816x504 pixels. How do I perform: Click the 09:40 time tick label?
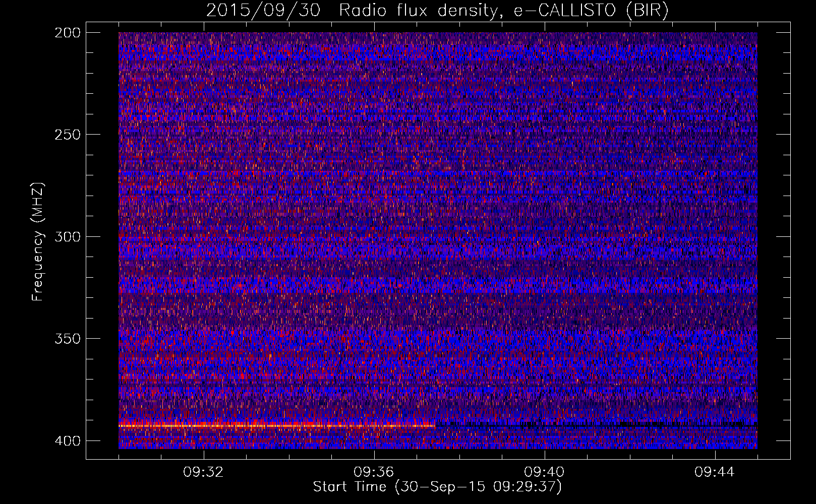[544, 472]
